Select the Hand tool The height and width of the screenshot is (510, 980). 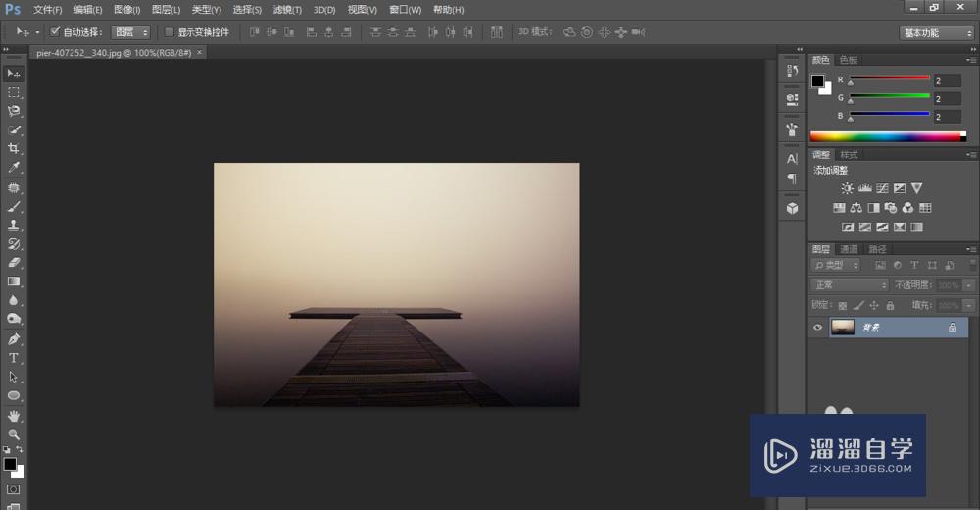[x=14, y=416]
